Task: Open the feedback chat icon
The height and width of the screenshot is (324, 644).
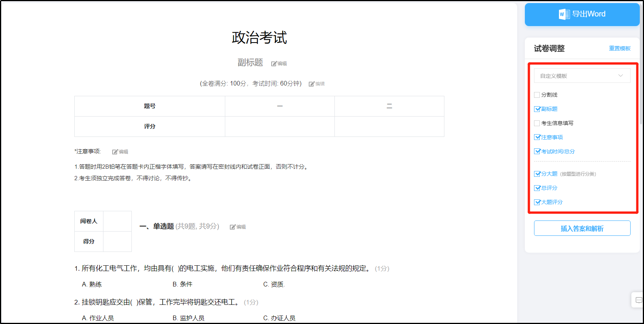Action: pyautogui.click(x=639, y=300)
